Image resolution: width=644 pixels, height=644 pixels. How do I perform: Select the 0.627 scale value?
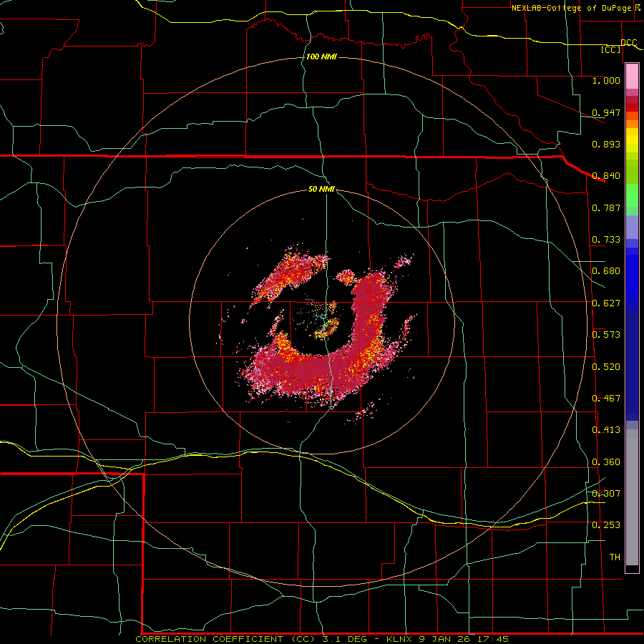click(606, 303)
